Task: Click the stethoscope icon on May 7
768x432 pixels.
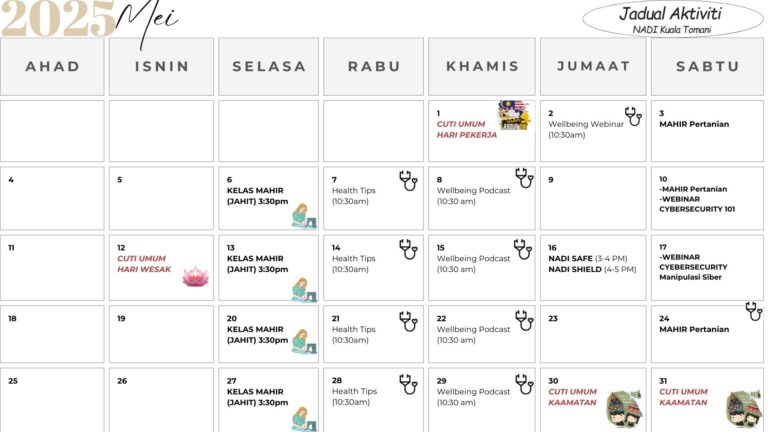Action: (408, 181)
